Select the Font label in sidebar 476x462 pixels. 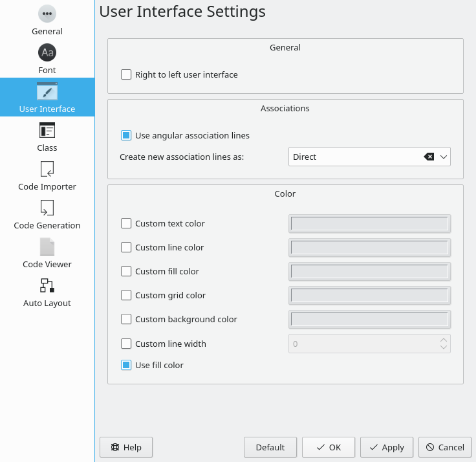[47, 70]
